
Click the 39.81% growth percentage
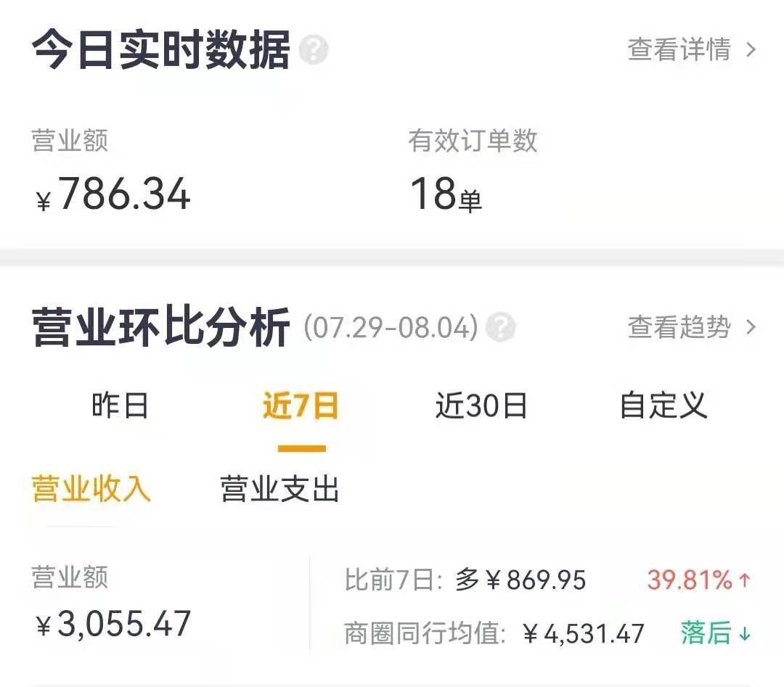(x=690, y=580)
